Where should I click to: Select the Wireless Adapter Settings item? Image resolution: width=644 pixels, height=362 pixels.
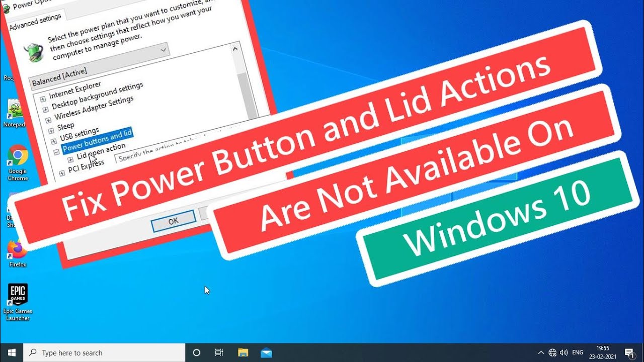[x=94, y=108]
